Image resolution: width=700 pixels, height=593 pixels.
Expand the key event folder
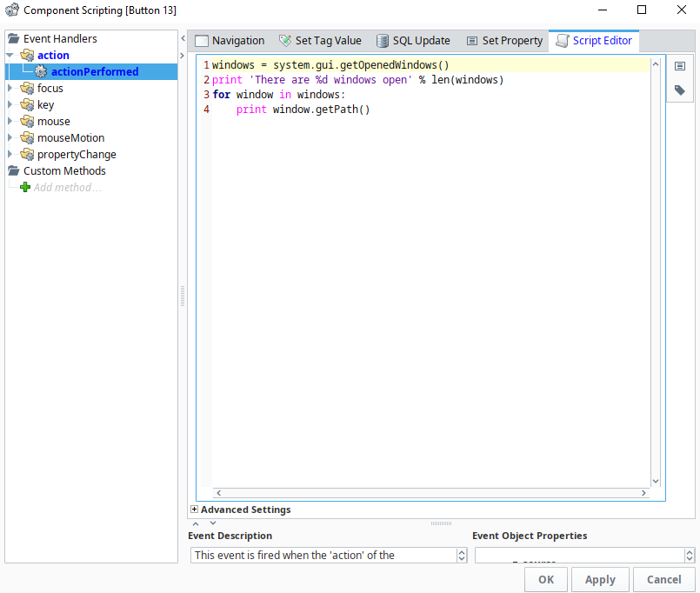[10, 105]
